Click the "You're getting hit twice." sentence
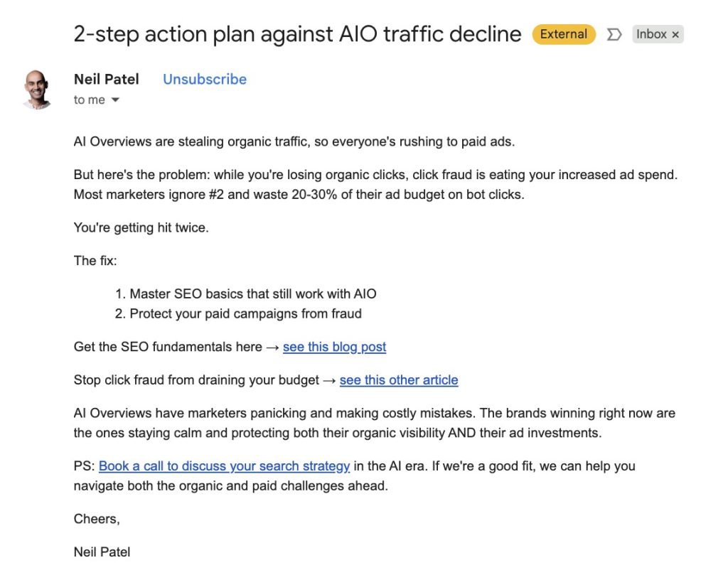The height and width of the screenshot is (575, 728). [x=141, y=228]
